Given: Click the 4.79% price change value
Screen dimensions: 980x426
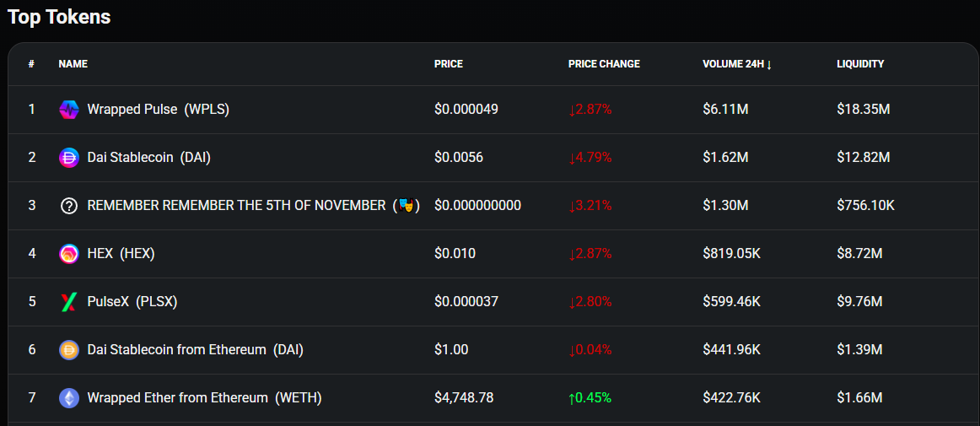Looking at the screenshot, I should click(590, 158).
